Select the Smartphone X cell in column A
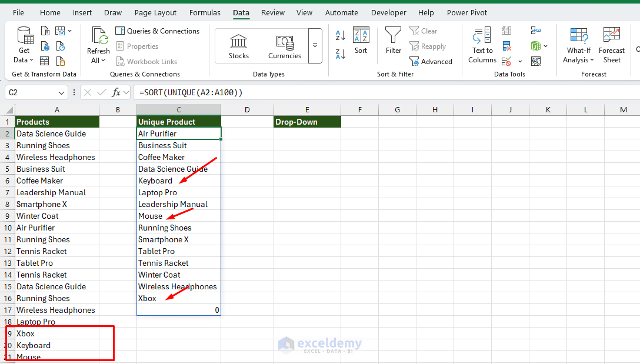Image resolution: width=640 pixels, height=364 pixels. click(x=56, y=204)
